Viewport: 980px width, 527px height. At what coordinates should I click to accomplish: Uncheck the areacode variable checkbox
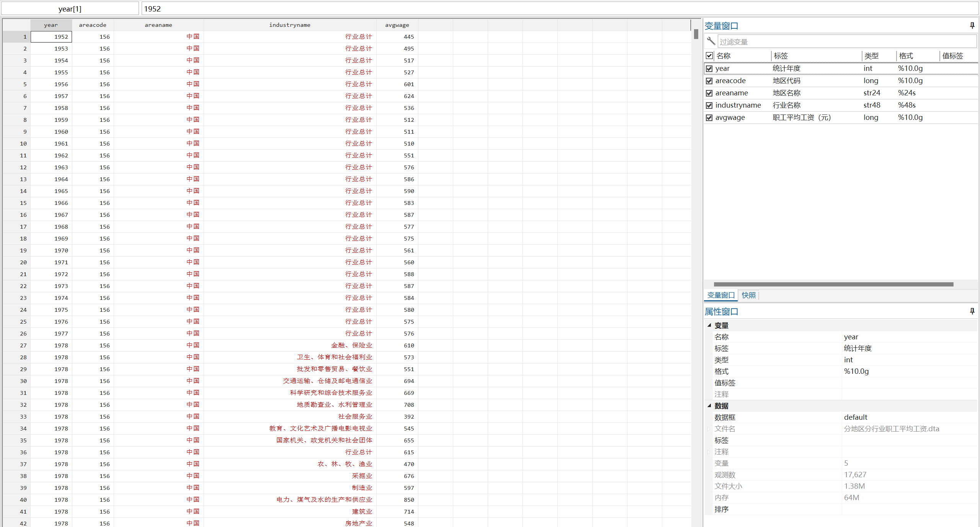pos(709,81)
